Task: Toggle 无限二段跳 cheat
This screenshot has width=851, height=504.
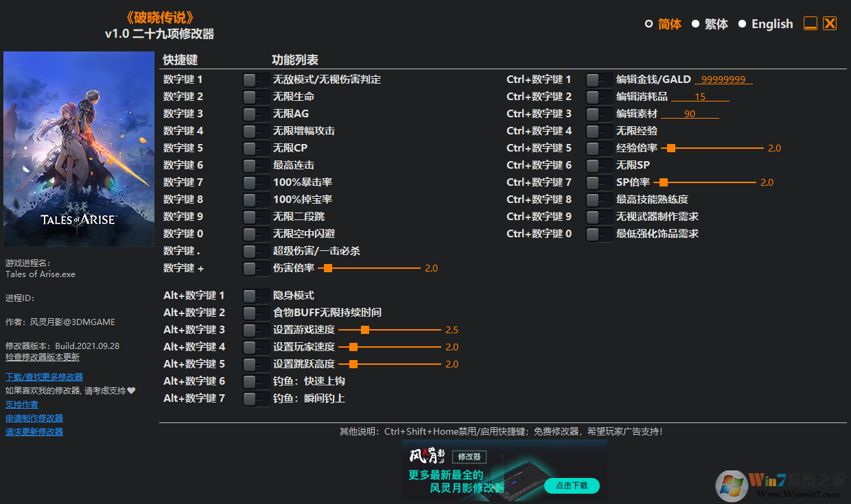Action: 256,216
